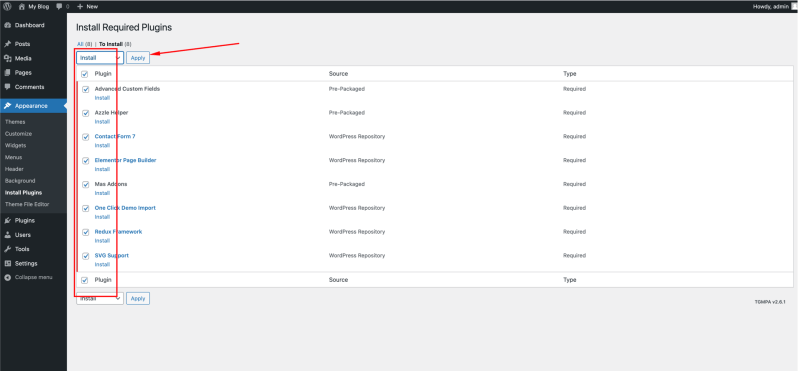Uncheck Azzle Helper plugin checkbox
The height and width of the screenshot is (371, 798).
(86, 113)
